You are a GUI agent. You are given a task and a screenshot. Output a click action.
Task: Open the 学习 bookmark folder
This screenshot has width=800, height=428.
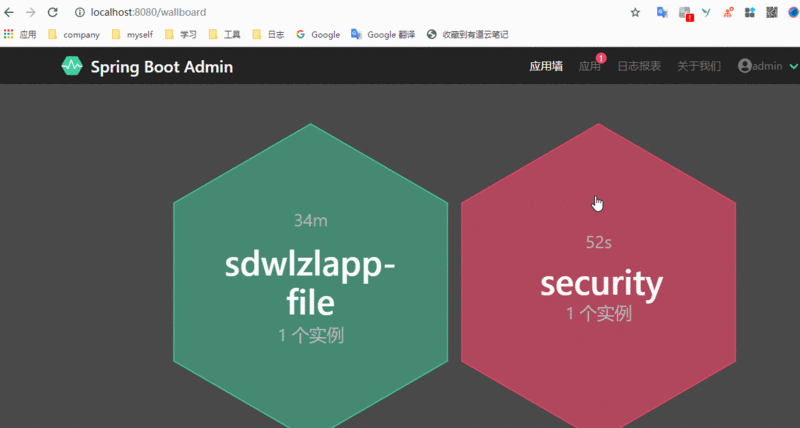(181, 35)
